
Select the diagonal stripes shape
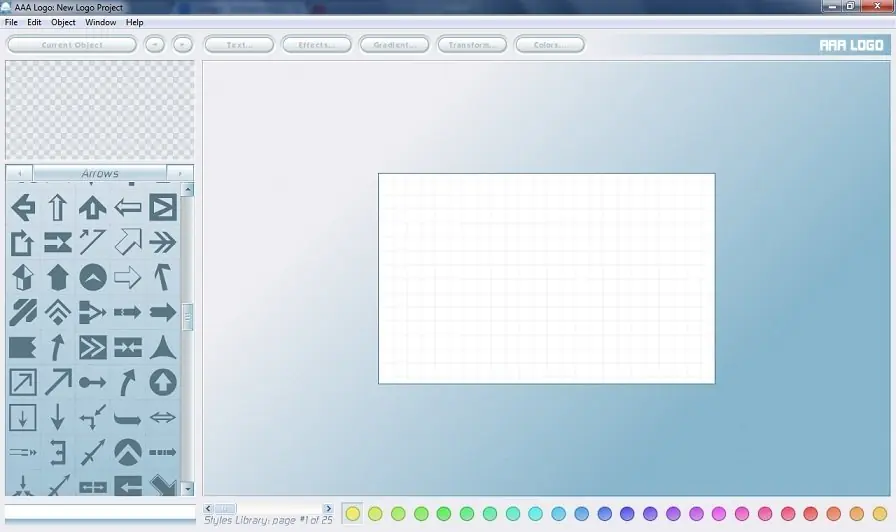click(x=23, y=313)
